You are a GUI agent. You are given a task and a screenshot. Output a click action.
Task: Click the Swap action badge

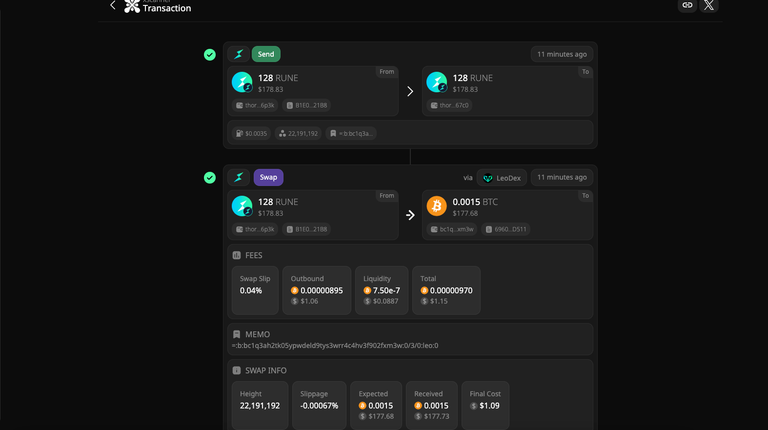pos(268,177)
